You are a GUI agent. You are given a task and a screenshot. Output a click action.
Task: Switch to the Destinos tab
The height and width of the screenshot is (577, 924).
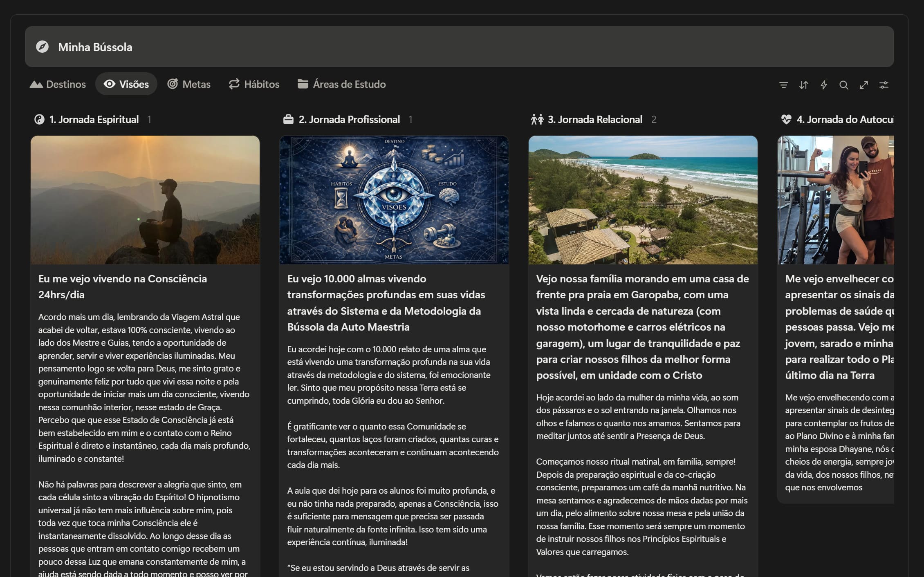[58, 84]
